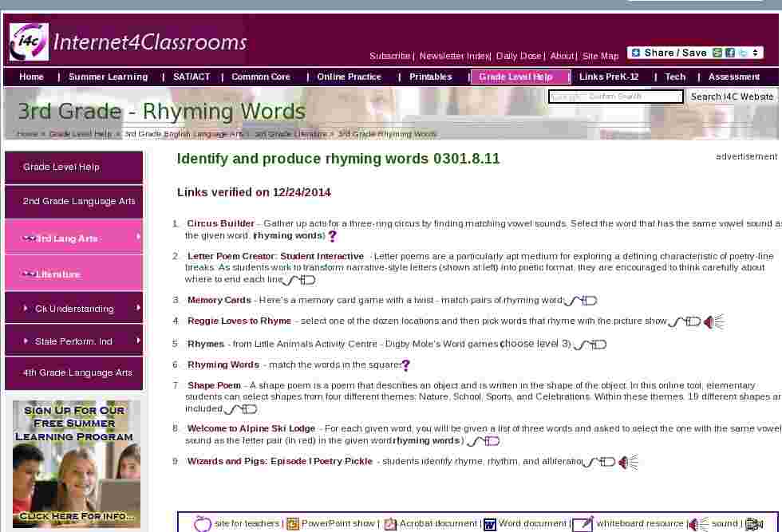Click the Share / Save button
782x532 pixels.
[695, 53]
